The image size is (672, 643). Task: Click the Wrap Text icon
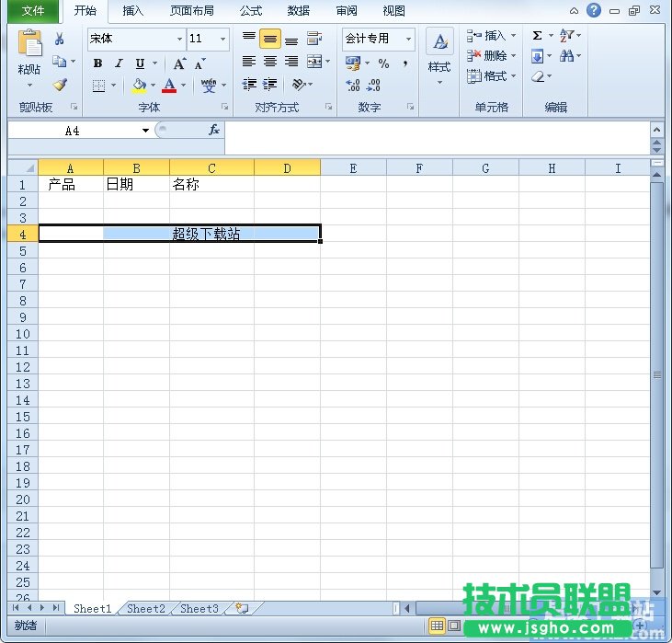point(314,39)
